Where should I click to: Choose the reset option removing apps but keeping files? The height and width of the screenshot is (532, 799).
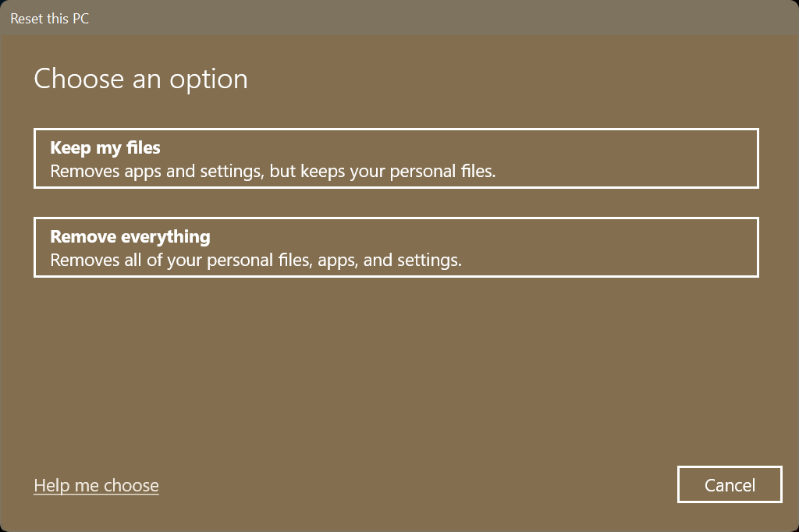pos(396,158)
